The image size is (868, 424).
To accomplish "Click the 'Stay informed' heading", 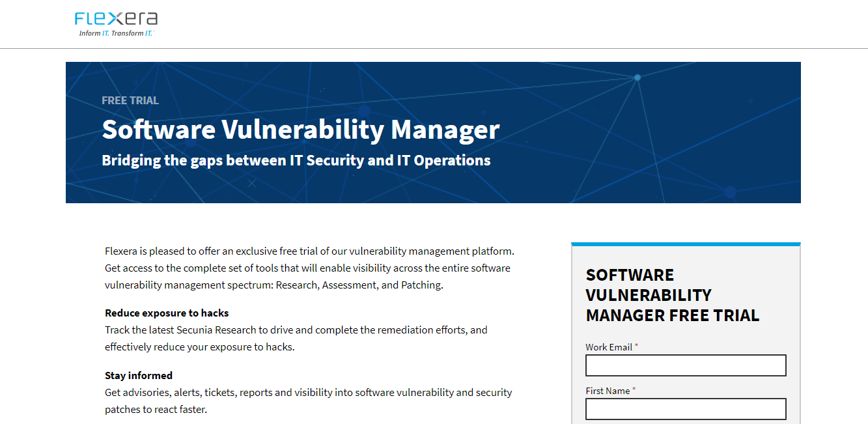I will pos(139,376).
